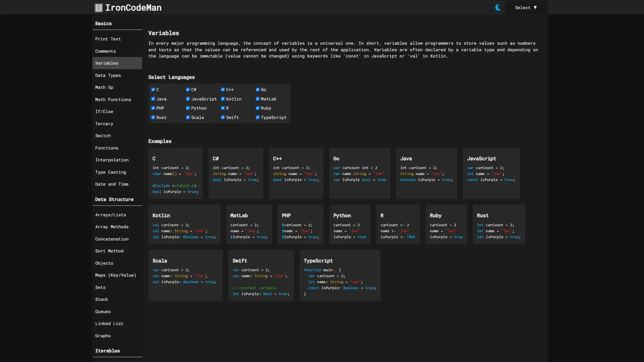The width and height of the screenshot is (644, 362).
Task: Open Maps (Key/Value) page
Action: click(x=117, y=275)
